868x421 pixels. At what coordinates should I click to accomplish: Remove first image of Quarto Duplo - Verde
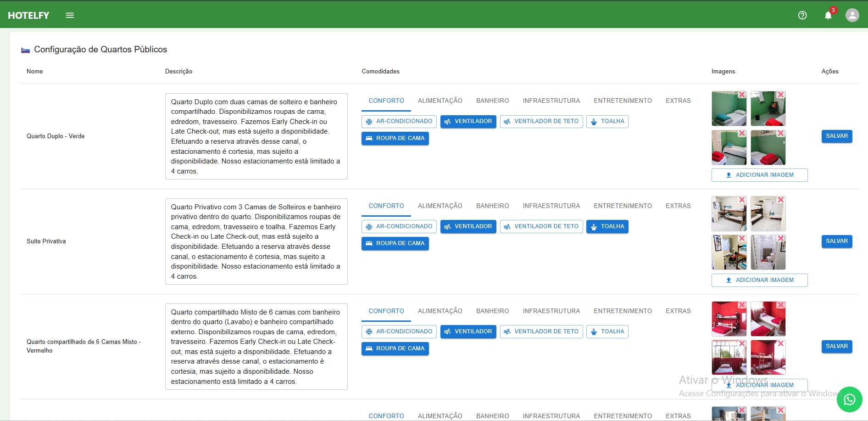click(x=741, y=95)
